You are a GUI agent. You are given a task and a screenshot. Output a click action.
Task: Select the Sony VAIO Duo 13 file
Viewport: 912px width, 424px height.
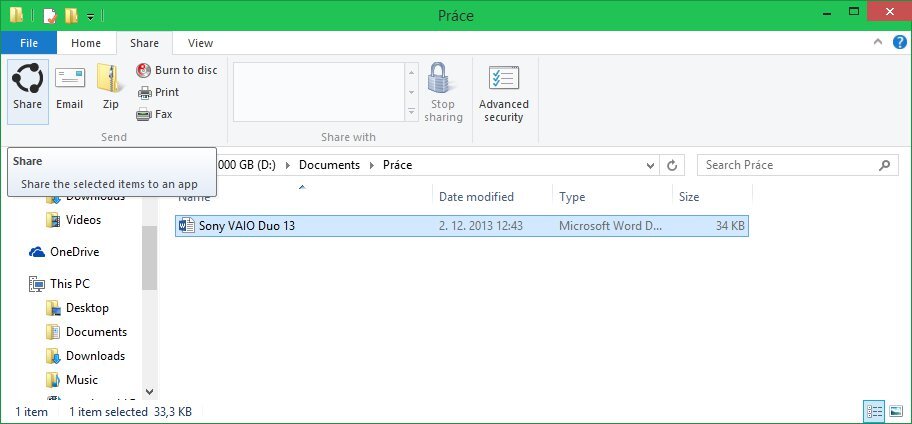[462, 226]
